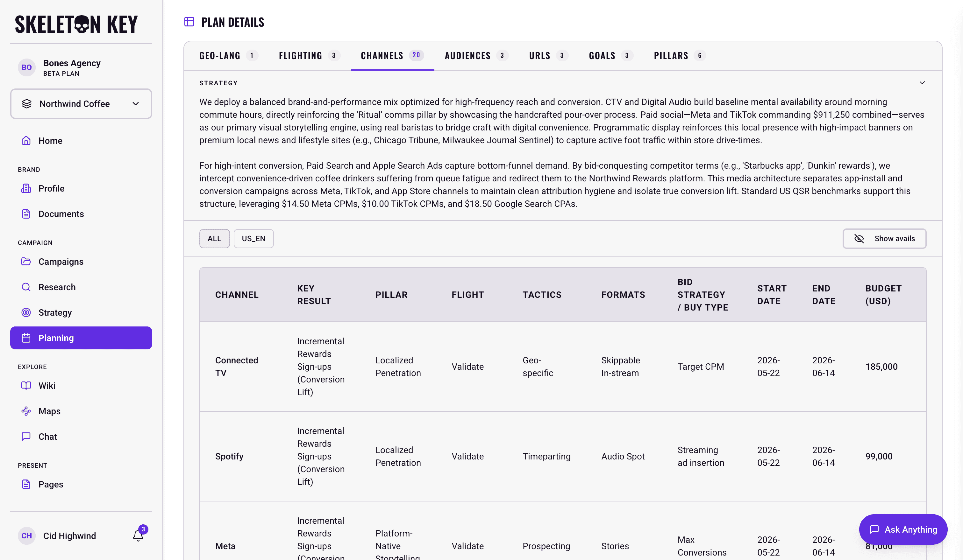Image resolution: width=963 pixels, height=560 pixels.
Task: Click the Maps nodes icon
Action: [x=26, y=411]
